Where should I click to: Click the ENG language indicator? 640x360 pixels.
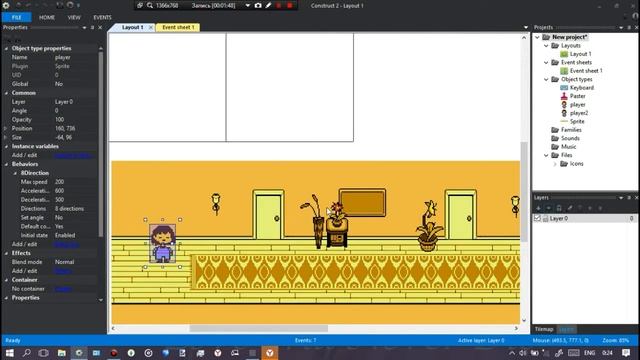click(x=589, y=353)
